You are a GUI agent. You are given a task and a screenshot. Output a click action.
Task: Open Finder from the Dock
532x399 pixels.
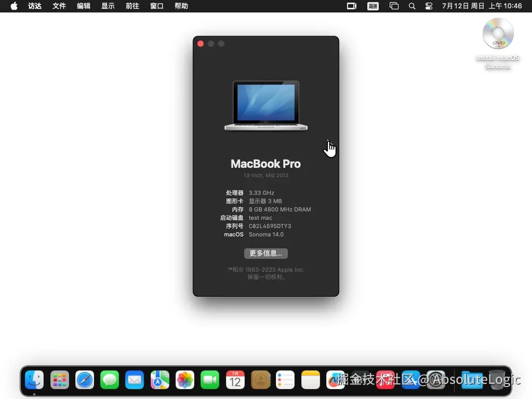(34, 380)
